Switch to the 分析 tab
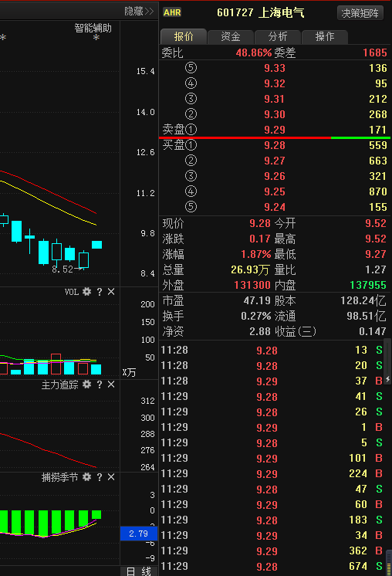The height and width of the screenshot is (576, 392). coord(278,36)
